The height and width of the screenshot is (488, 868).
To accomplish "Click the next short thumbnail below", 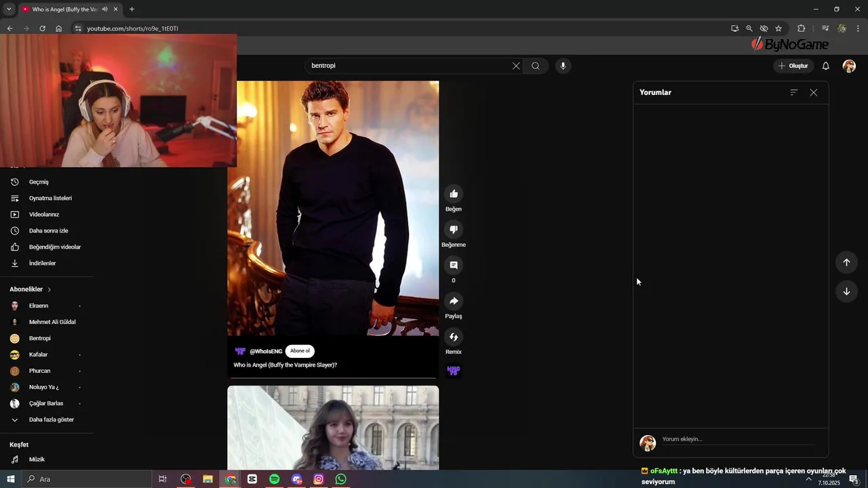I will pos(333,428).
